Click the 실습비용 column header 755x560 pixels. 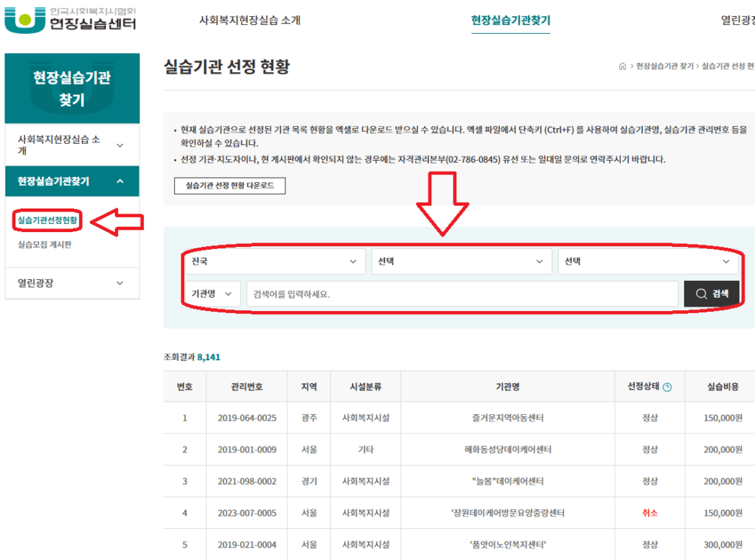point(723,387)
